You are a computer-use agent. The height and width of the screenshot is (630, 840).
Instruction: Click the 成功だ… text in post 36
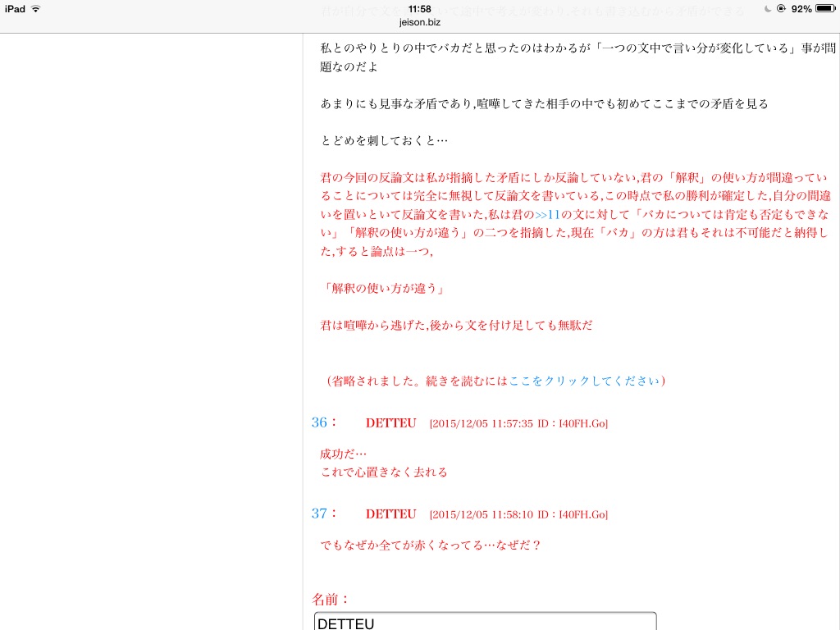(x=344, y=454)
